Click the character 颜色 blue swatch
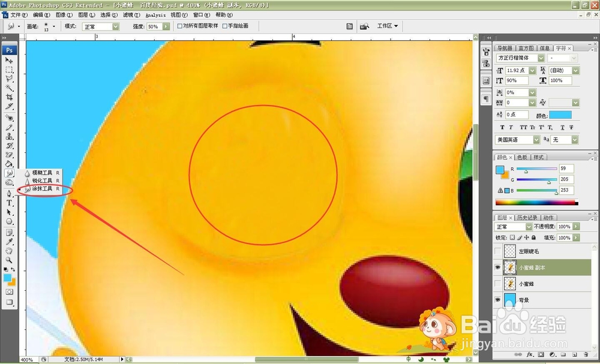 (x=560, y=115)
